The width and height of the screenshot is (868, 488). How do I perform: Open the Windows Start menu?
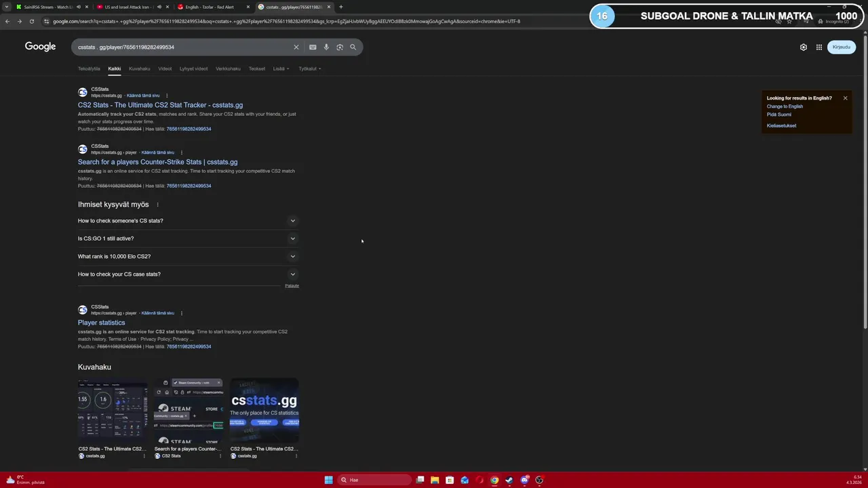coord(328,480)
